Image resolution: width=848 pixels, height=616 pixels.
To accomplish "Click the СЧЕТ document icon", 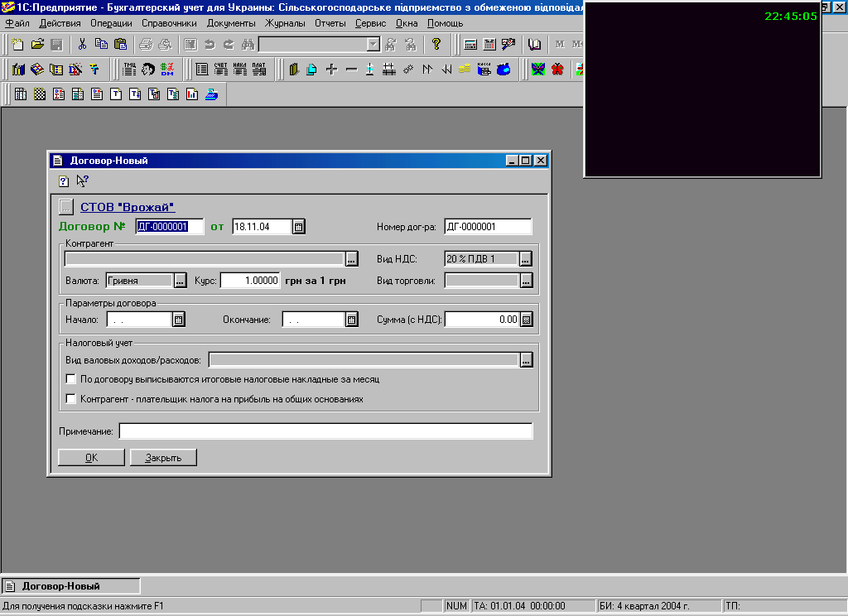I will pos(220,70).
